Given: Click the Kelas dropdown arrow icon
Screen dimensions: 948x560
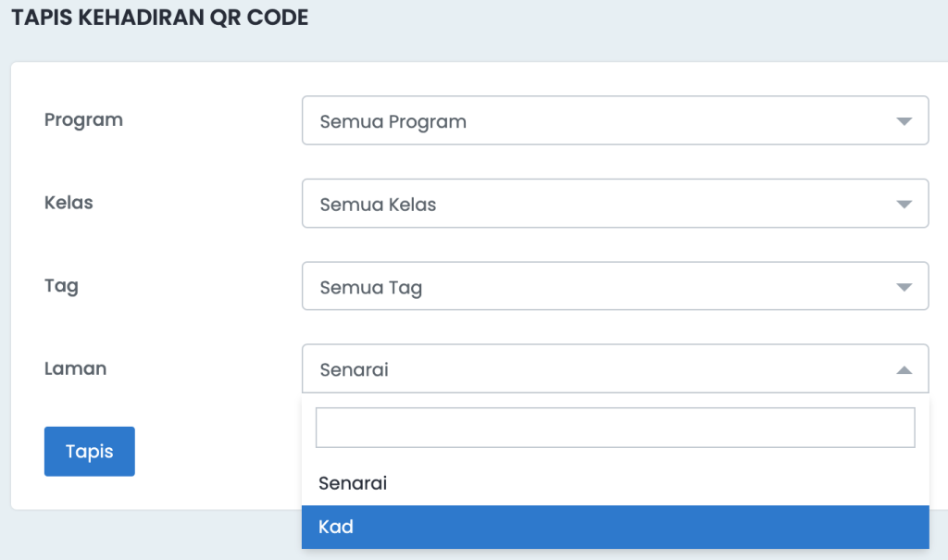Looking at the screenshot, I should [904, 205].
